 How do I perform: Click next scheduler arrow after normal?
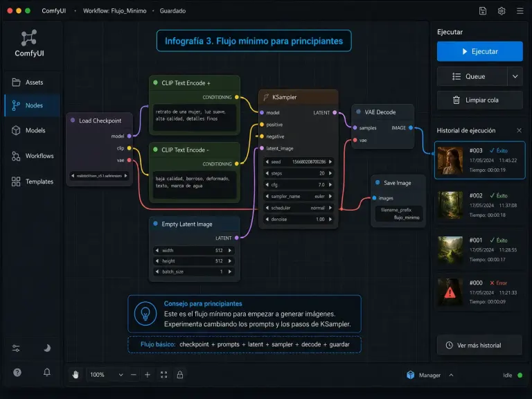330,208
